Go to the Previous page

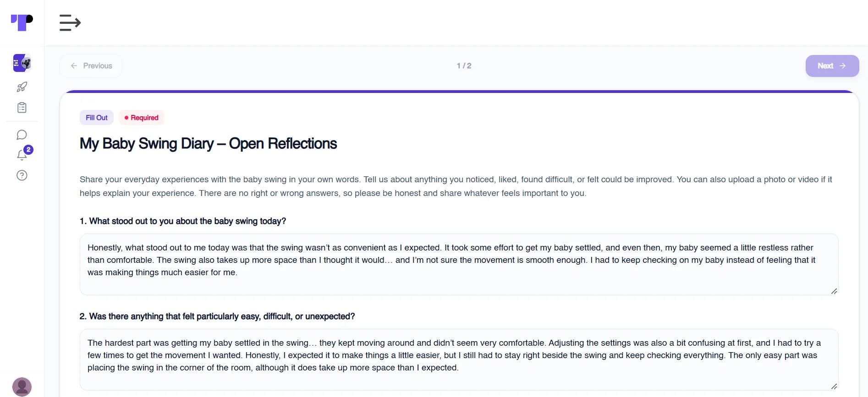click(91, 66)
